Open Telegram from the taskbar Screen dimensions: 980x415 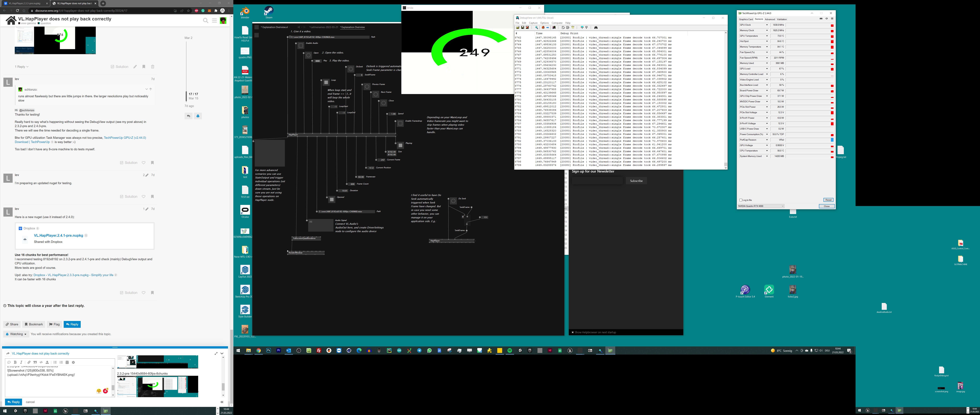pos(419,350)
